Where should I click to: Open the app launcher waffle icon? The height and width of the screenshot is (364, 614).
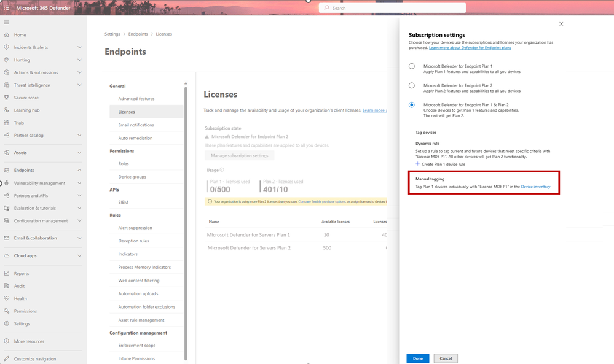pos(6,8)
